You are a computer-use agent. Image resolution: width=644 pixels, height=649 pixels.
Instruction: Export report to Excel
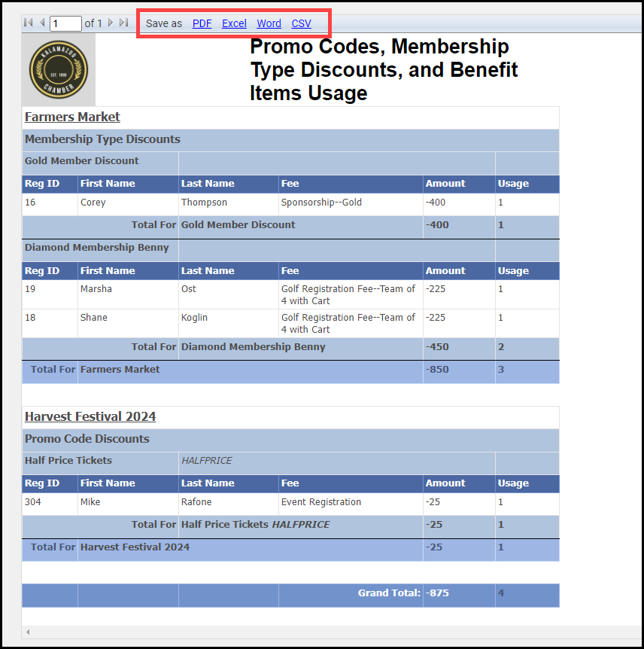click(x=234, y=23)
